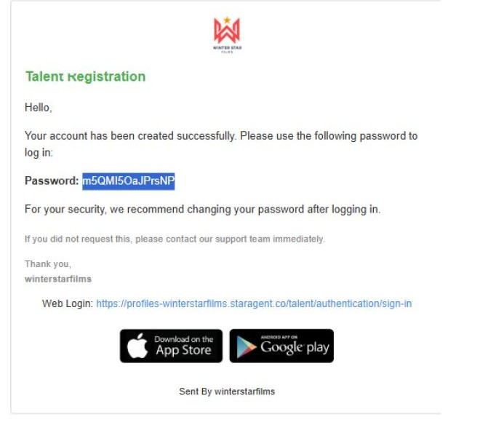Click the Thank you closing line
Image resolution: width=504 pixels, height=425 pixels.
point(48,264)
